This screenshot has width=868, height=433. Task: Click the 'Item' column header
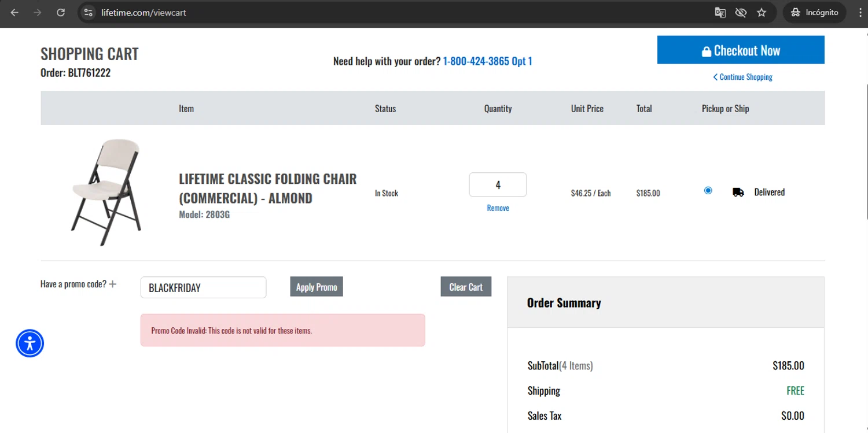click(186, 108)
